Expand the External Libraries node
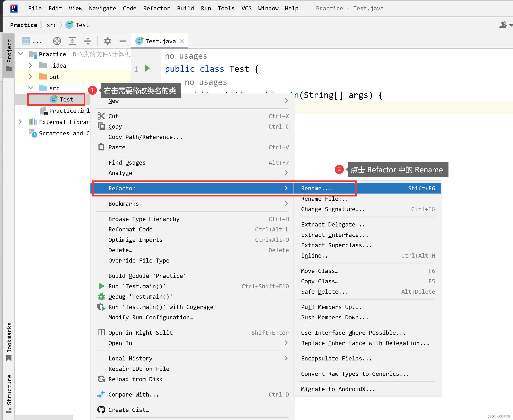Screen dimensions: 513x420 pyautogui.click(x=20, y=122)
